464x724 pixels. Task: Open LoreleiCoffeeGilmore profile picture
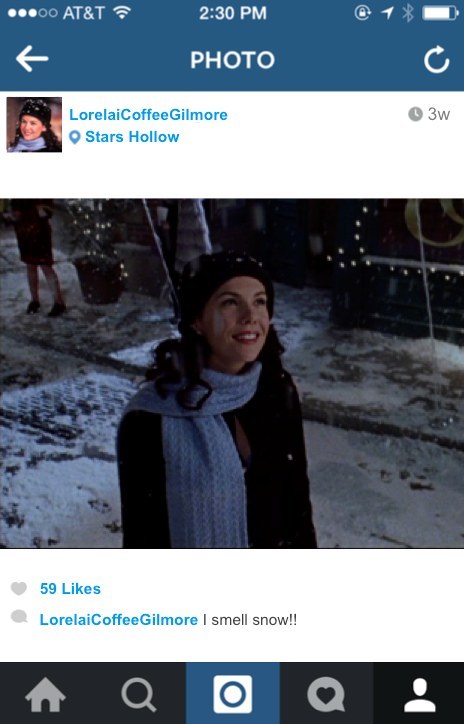pos(34,125)
